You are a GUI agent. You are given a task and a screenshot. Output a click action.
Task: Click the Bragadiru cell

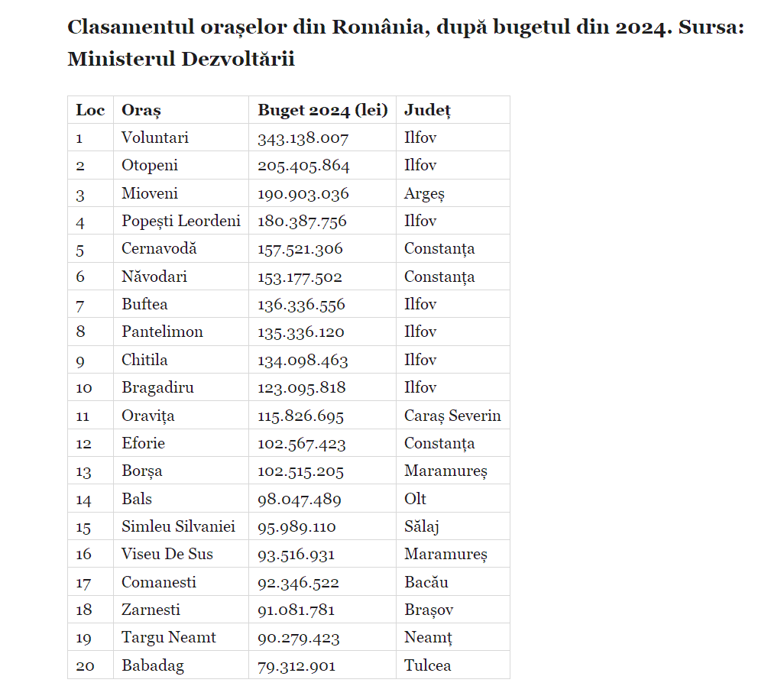click(157, 387)
